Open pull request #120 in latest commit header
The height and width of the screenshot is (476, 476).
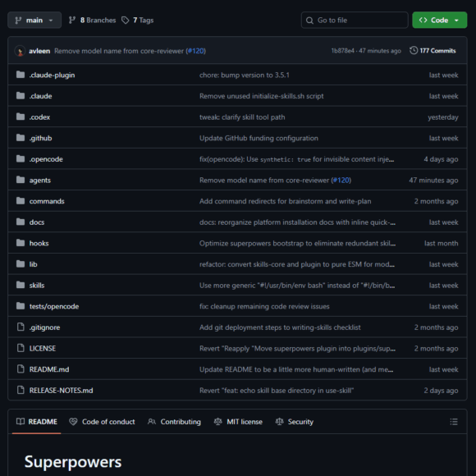pyautogui.click(x=196, y=51)
